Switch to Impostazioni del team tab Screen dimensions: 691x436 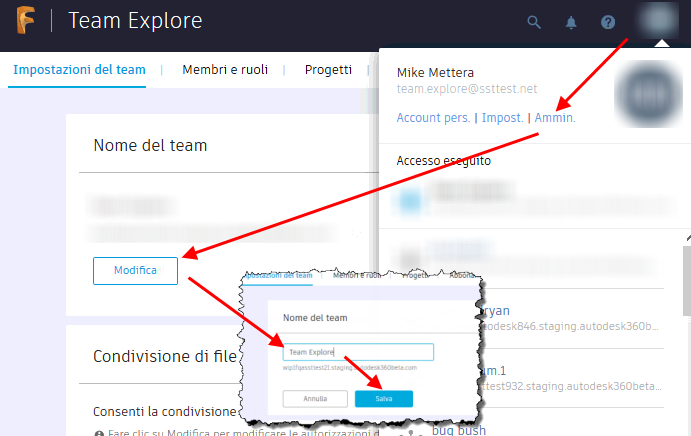click(79, 70)
